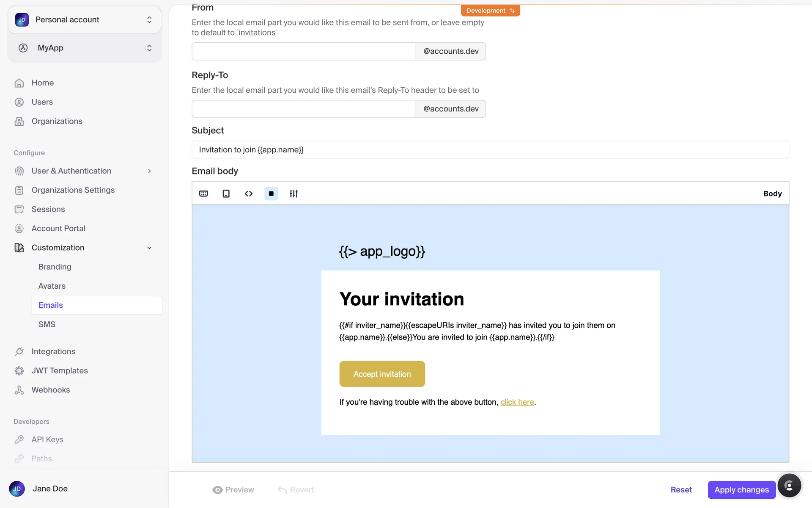This screenshot has width=812, height=508.
Task: Click the Apply changes button
Action: (741, 490)
